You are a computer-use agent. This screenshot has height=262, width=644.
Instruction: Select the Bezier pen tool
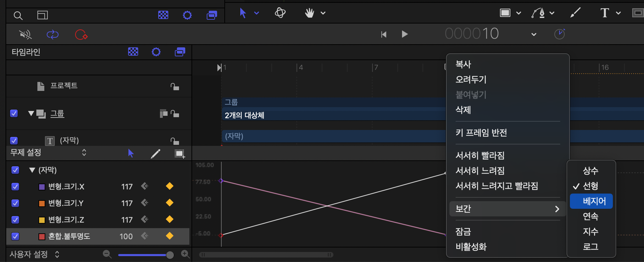[x=538, y=13]
